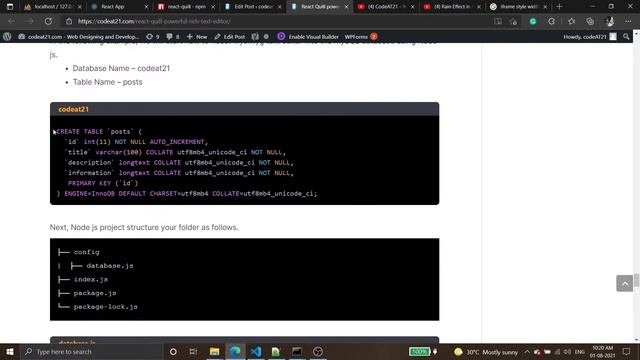Open the OBS Studio taskbar icon
The height and width of the screenshot is (360, 640).
[x=318, y=351]
